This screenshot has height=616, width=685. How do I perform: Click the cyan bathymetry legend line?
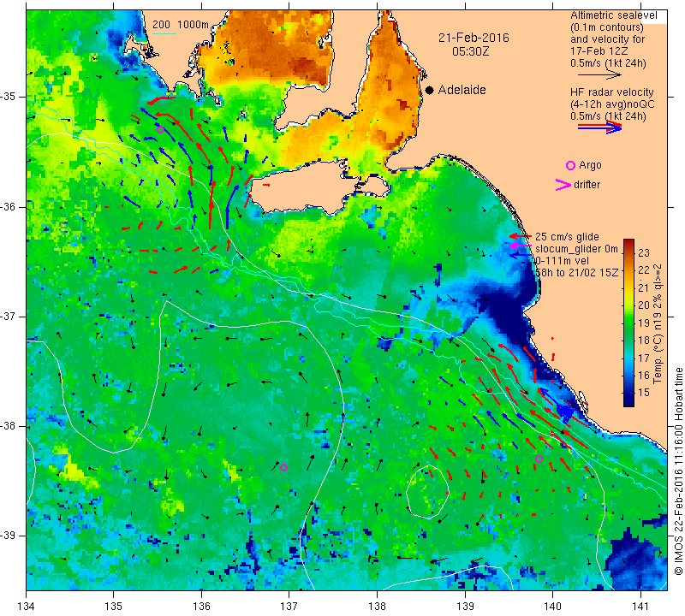coord(164,33)
